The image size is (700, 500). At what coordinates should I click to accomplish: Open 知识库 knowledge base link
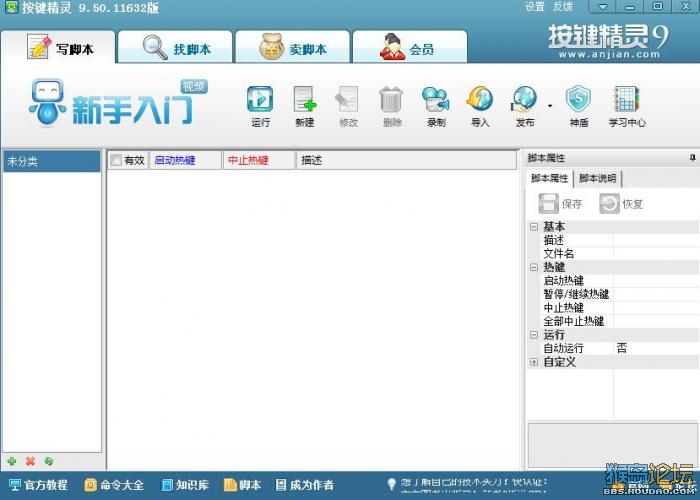point(185,485)
